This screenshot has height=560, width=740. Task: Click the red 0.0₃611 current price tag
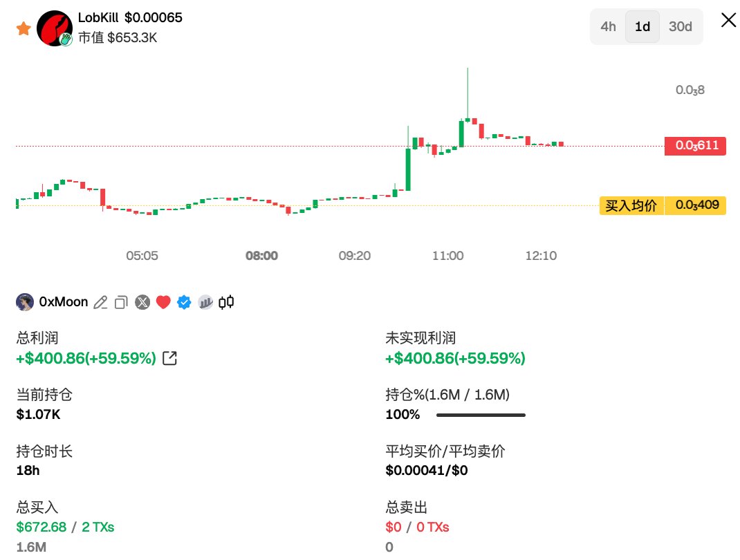coord(695,146)
